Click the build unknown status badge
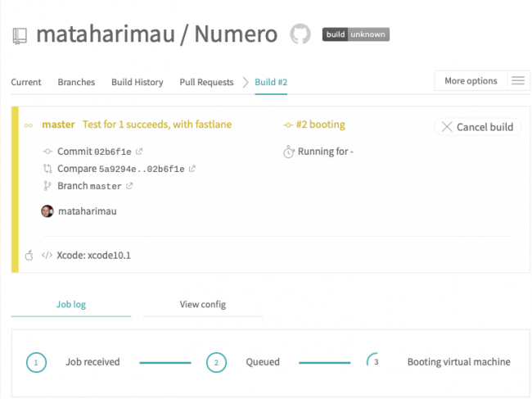The width and height of the screenshot is (532, 399). [x=355, y=34]
